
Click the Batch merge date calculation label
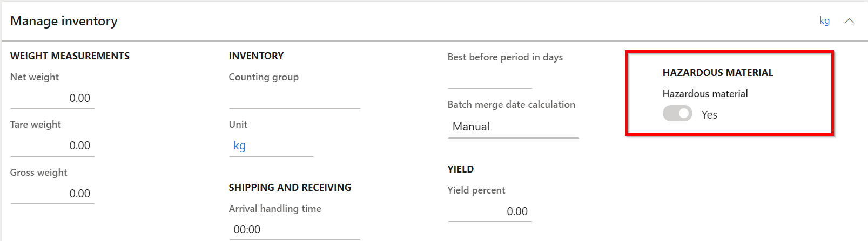click(511, 105)
